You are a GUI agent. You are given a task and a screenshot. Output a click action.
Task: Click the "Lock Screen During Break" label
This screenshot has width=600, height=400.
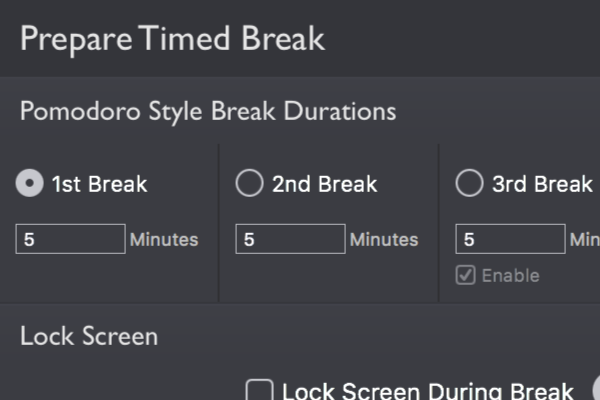pos(428,391)
